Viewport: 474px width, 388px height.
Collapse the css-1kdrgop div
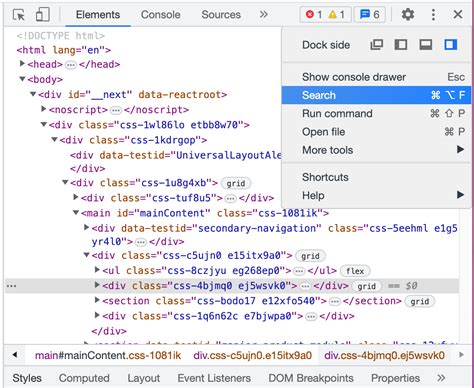point(54,140)
